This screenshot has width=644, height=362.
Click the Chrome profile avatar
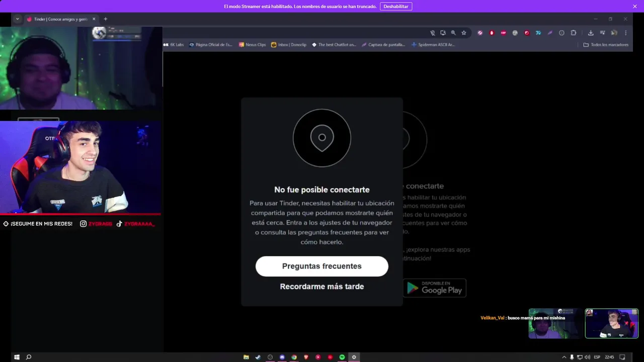(x=614, y=33)
